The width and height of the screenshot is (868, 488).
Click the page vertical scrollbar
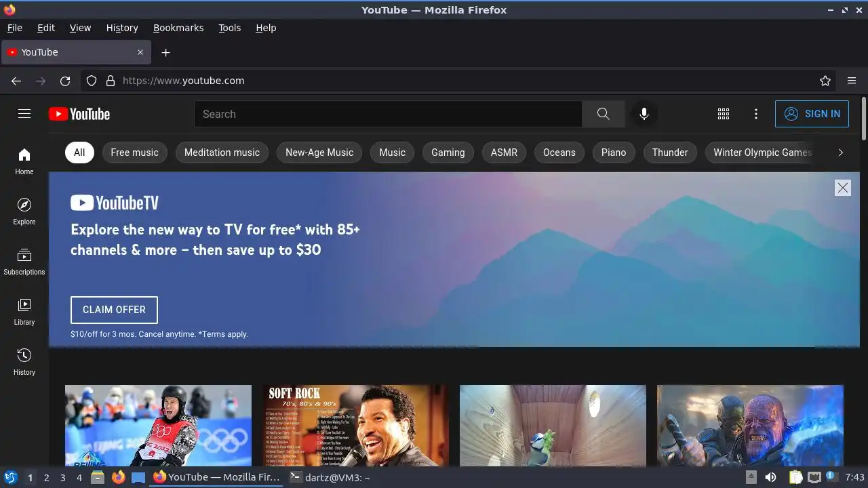(863, 119)
